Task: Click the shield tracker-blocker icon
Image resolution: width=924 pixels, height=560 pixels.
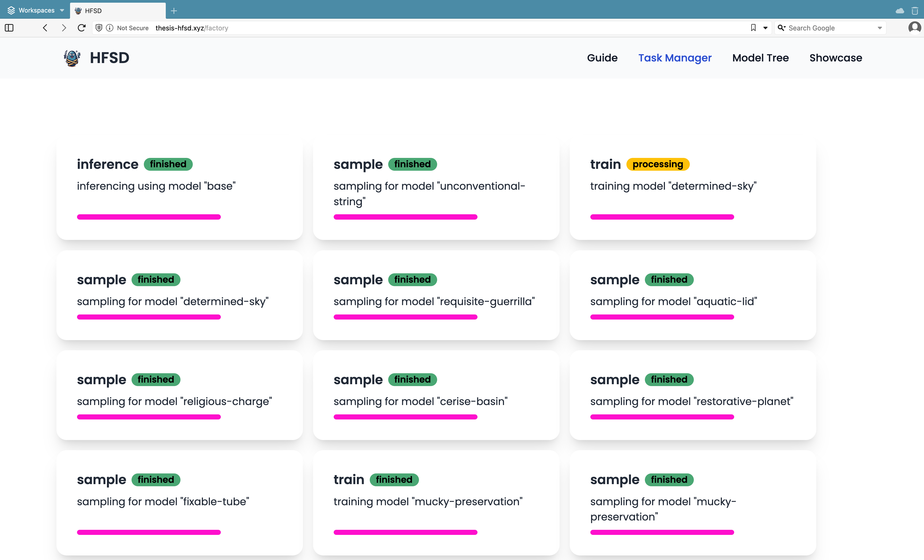Action: point(99,28)
